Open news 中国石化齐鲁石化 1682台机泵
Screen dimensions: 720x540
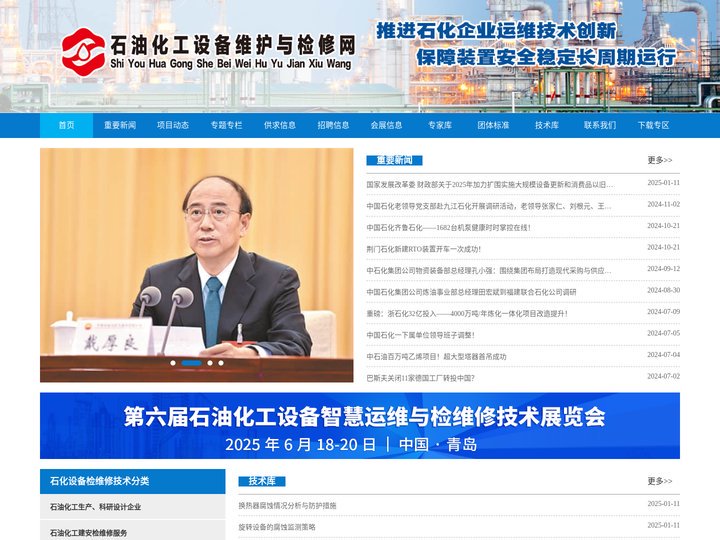click(449, 228)
